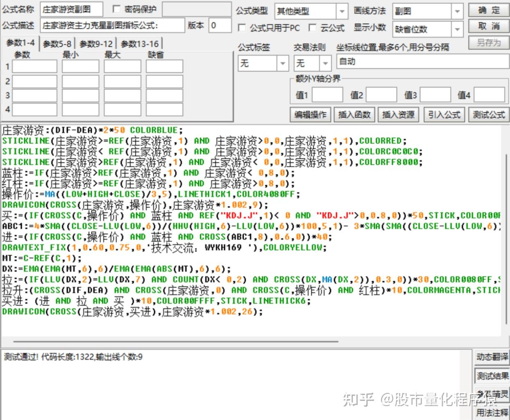Open the 用法注释 side tab
510x420 pixels.
coord(492,412)
